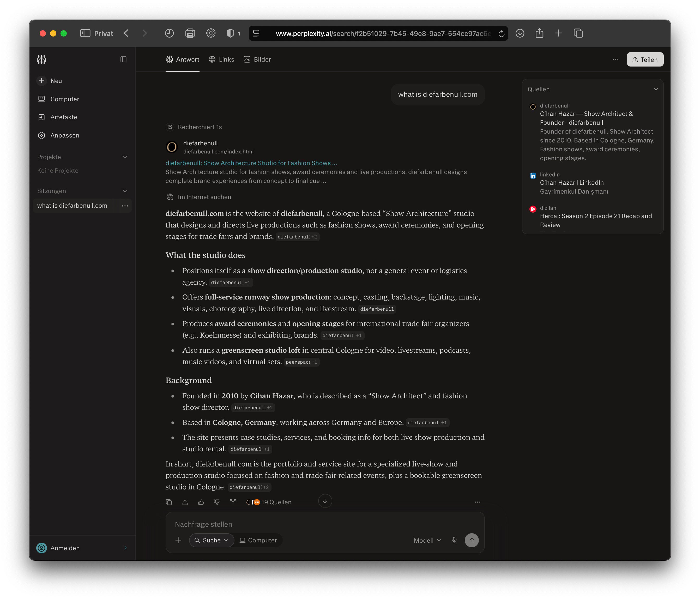Open the Cihan Hazar LinkedIn source
Viewport: 700px width, 599px height.
(x=593, y=183)
